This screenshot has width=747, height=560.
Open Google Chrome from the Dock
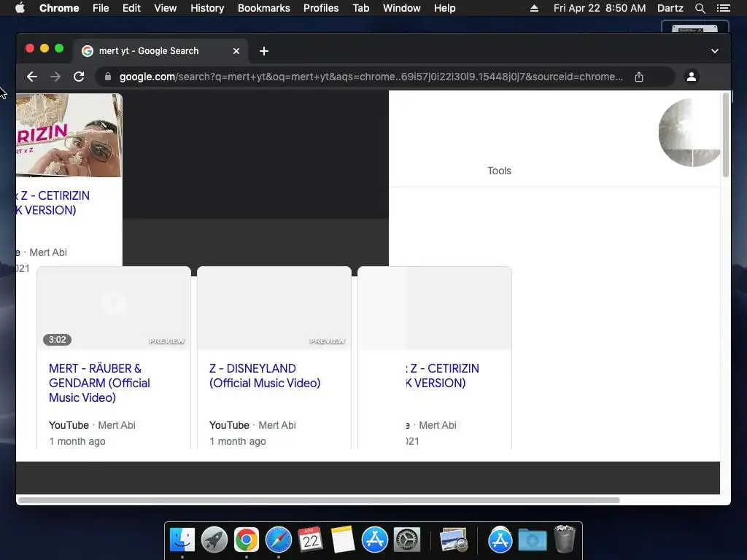(247, 540)
